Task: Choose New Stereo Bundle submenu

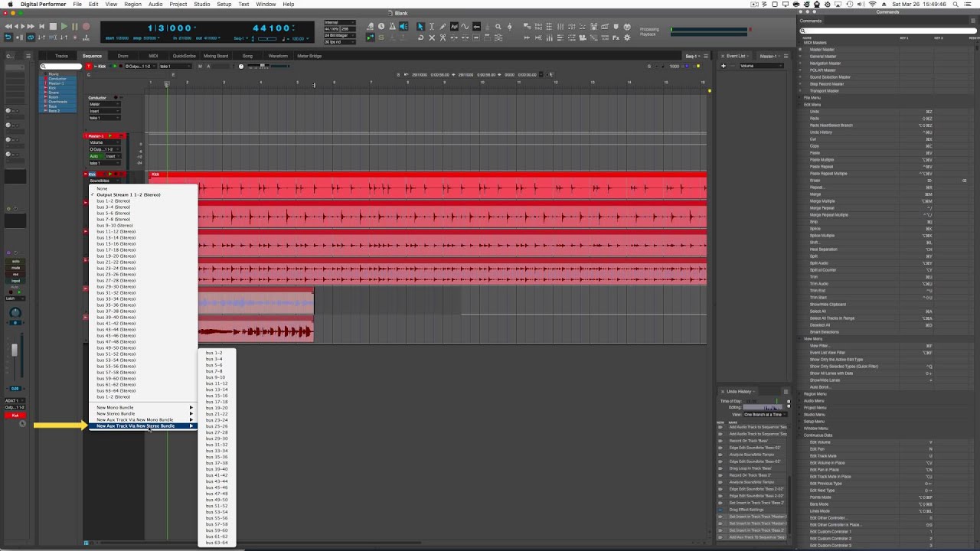Action: (x=142, y=413)
